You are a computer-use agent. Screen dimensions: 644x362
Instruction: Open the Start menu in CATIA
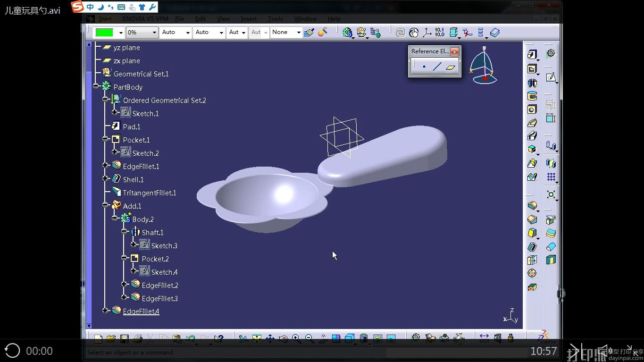click(x=105, y=19)
